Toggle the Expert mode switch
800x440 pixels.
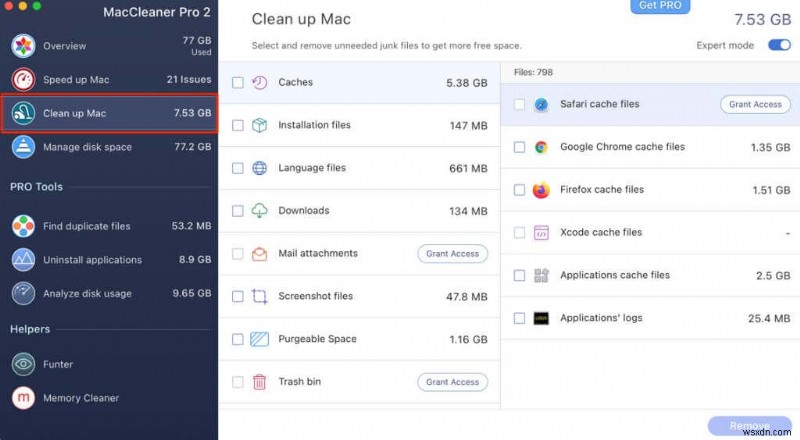tap(780, 45)
